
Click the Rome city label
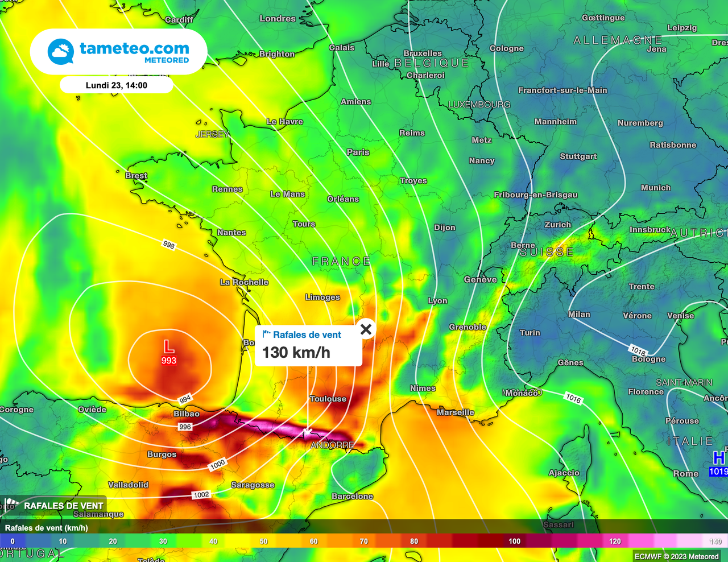[x=686, y=474]
